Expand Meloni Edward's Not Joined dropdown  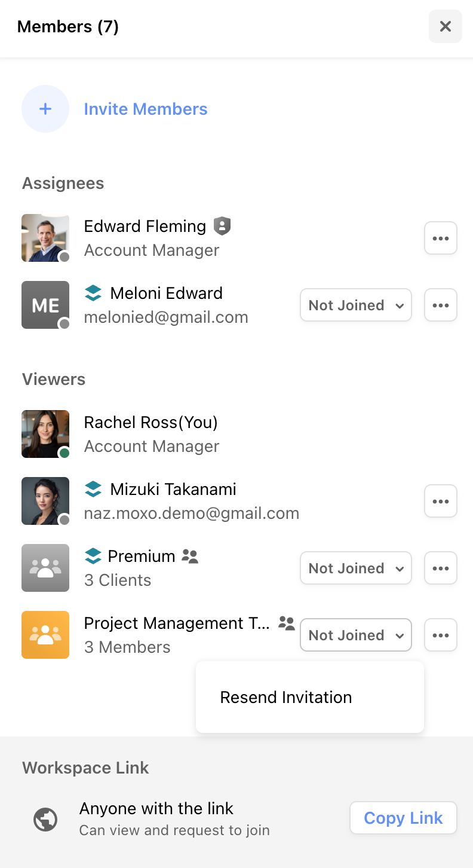click(356, 305)
